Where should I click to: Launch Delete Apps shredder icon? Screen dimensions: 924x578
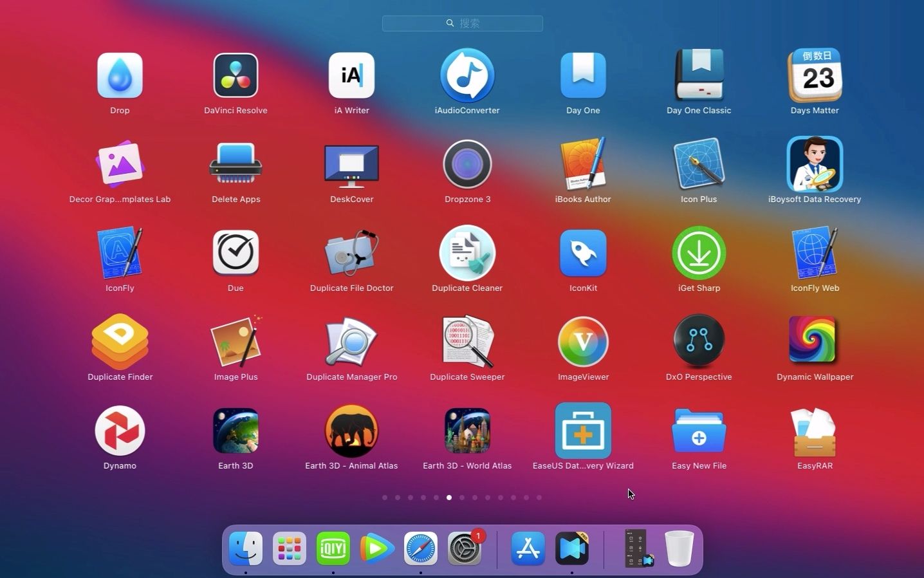(x=236, y=164)
